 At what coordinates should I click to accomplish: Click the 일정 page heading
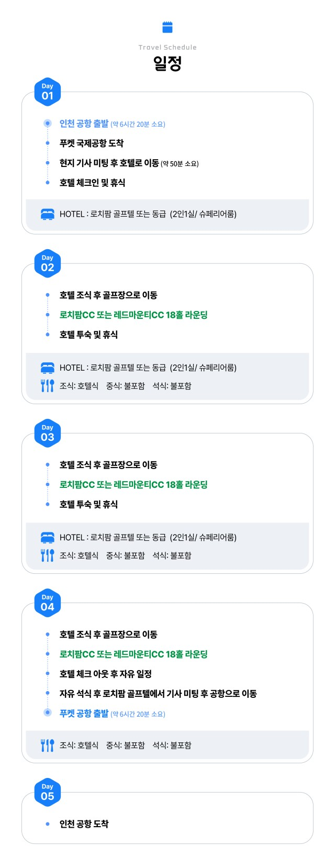(167, 64)
